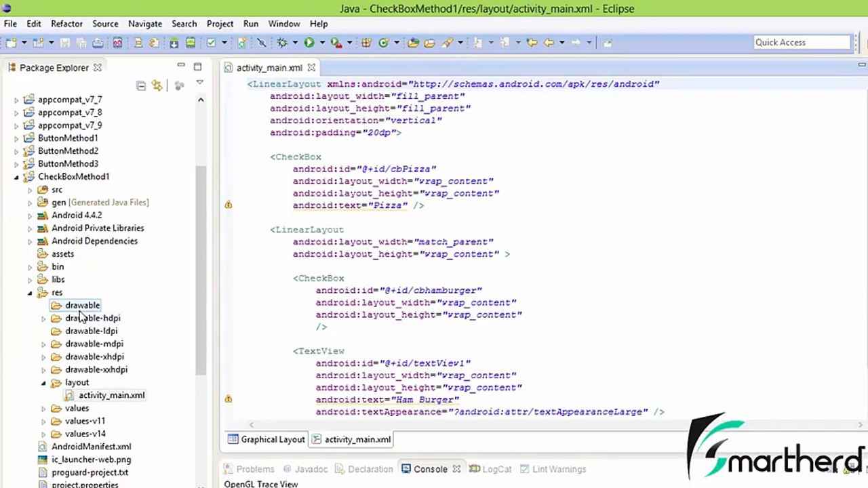Expand the ButtonMethod1 project

pyautogui.click(x=16, y=138)
